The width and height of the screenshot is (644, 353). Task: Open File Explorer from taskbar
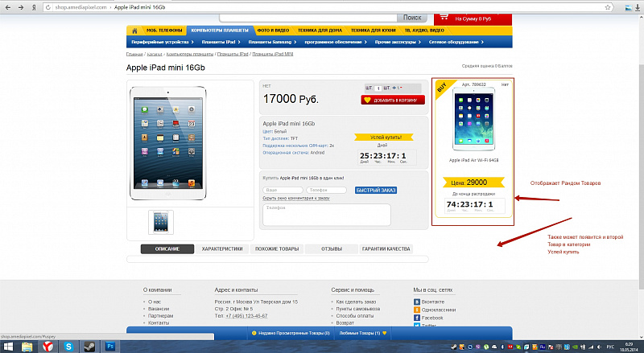[x=27, y=347]
